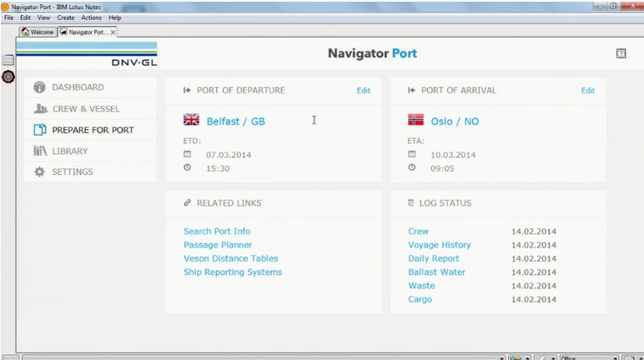The height and width of the screenshot is (360, 644).
Task: Open the Waste log link
Action: [421, 285]
